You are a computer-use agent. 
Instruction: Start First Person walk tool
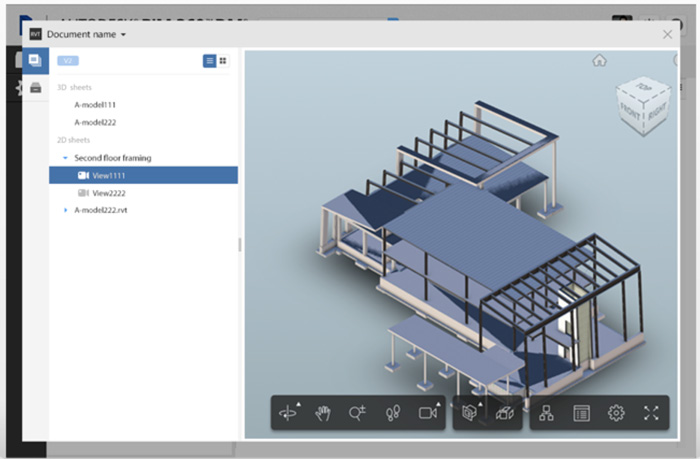point(392,413)
